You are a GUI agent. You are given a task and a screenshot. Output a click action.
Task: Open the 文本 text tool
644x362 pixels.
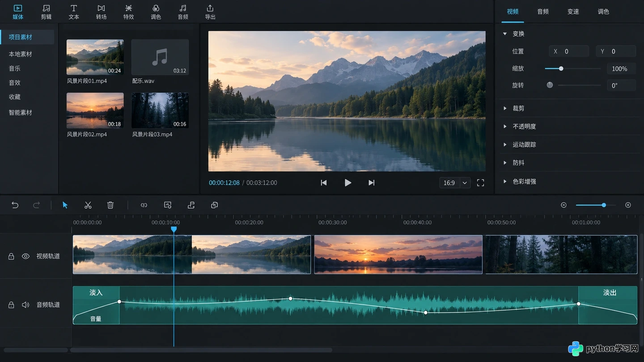click(x=74, y=12)
